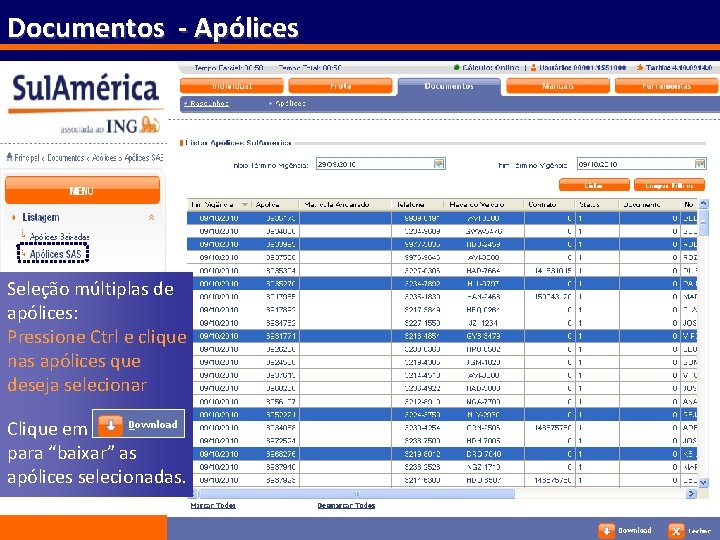The width and height of the screenshot is (720, 540).
Task: Click the Tarifa icon in top bar
Action: point(640,68)
